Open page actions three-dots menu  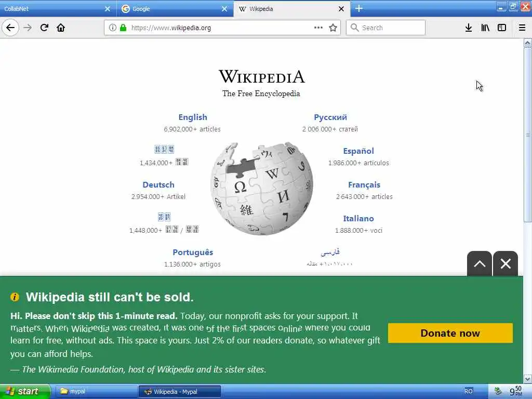point(318,28)
